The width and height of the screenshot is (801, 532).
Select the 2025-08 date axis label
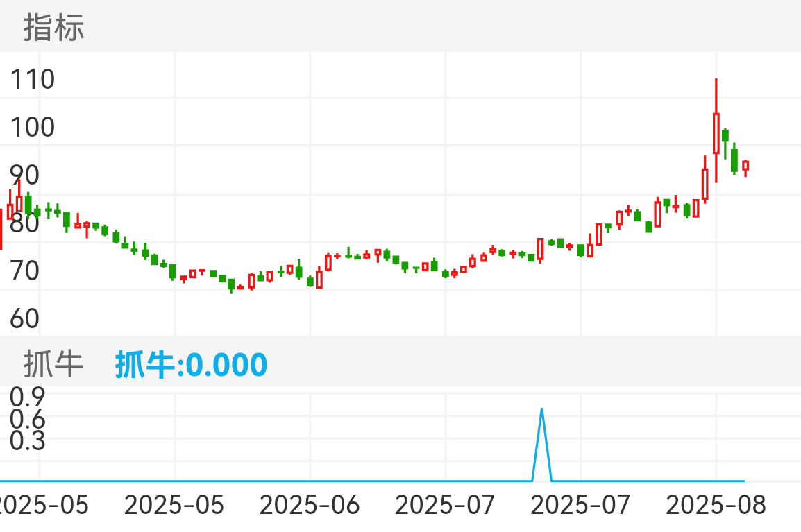click(x=716, y=505)
